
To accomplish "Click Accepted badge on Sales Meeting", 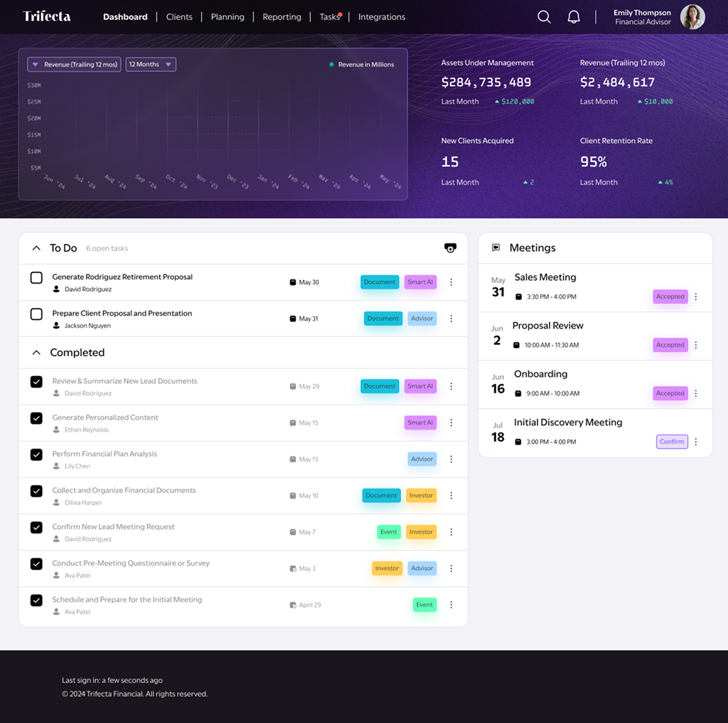I will [670, 297].
